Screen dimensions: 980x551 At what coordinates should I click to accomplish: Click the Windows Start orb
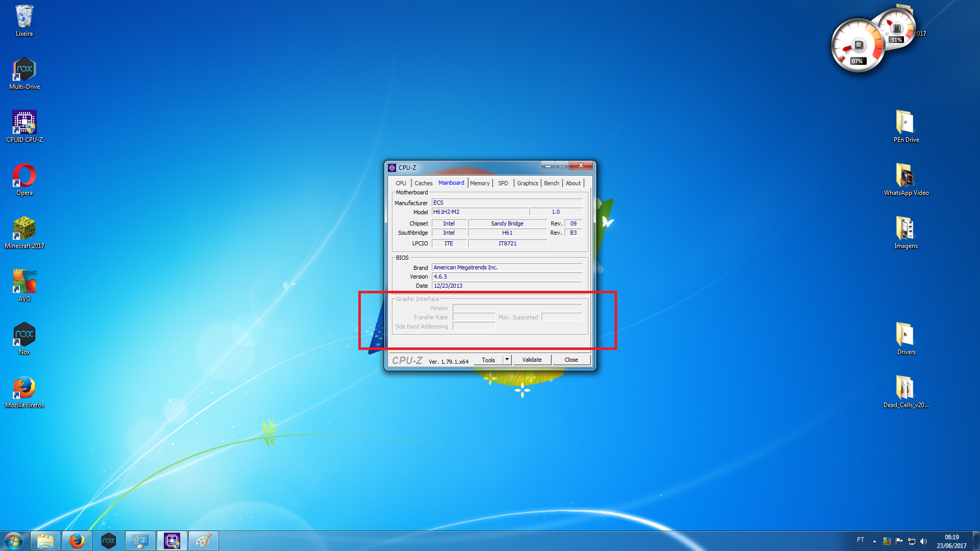(x=14, y=541)
